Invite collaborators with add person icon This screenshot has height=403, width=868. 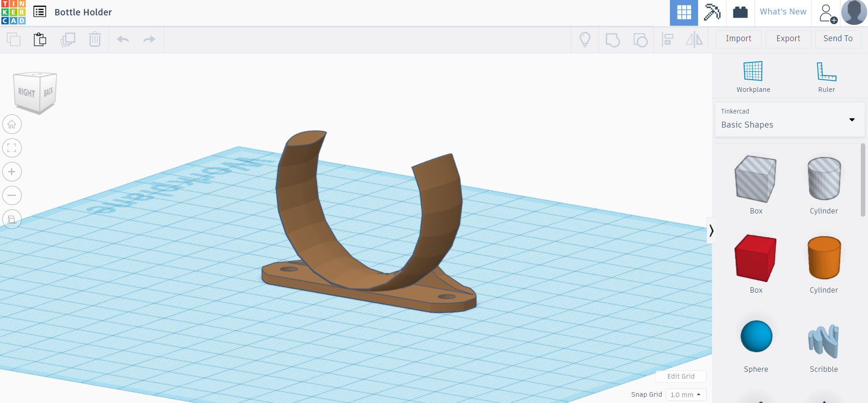pyautogui.click(x=827, y=13)
